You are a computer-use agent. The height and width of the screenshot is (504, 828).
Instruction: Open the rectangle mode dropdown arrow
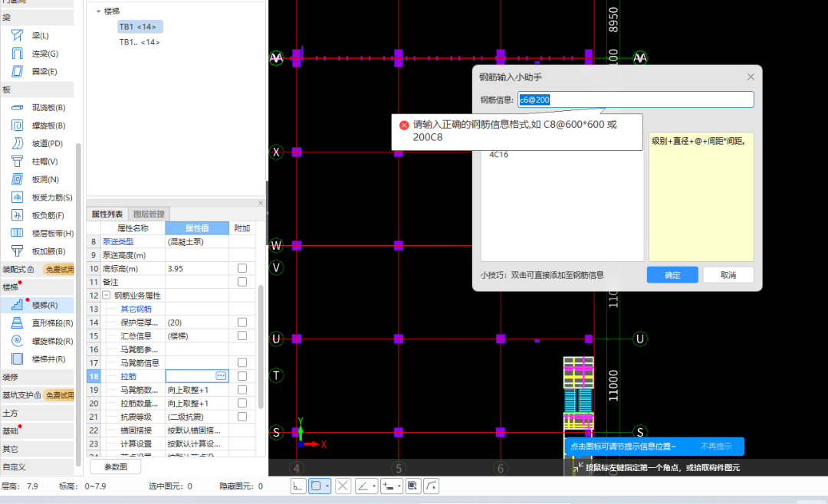pos(327,486)
